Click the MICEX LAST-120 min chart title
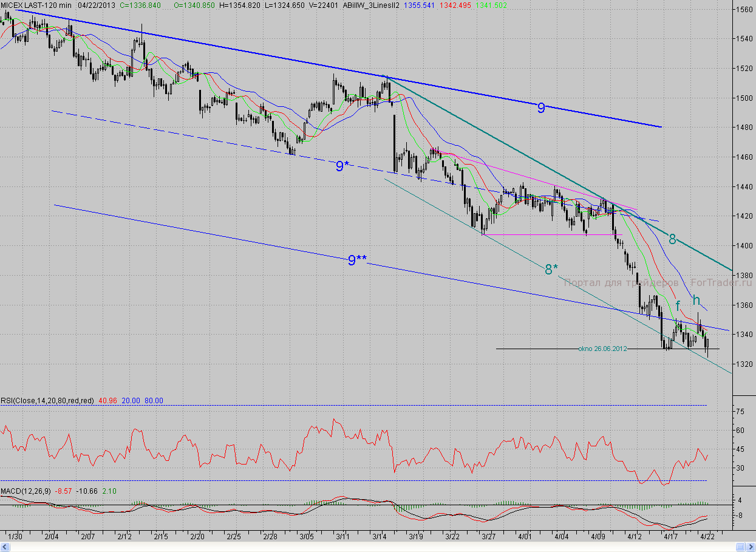This screenshot has height=552, width=756. (36, 5)
